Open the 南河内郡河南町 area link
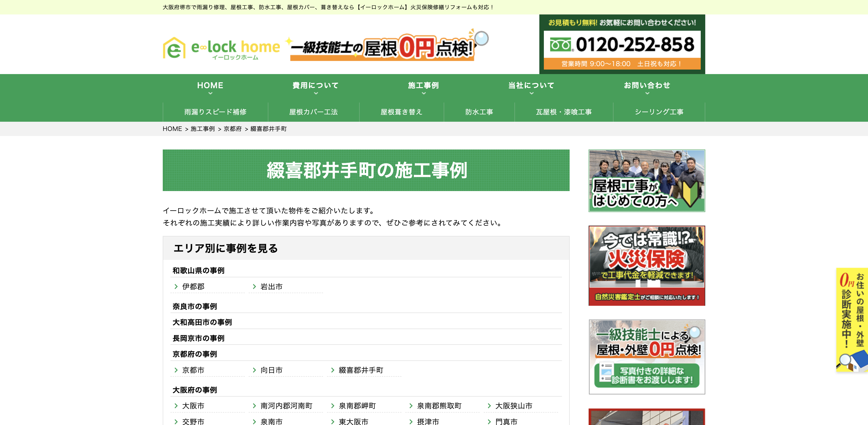Image resolution: width=868 pixels, height=425 pixels. 286,406
